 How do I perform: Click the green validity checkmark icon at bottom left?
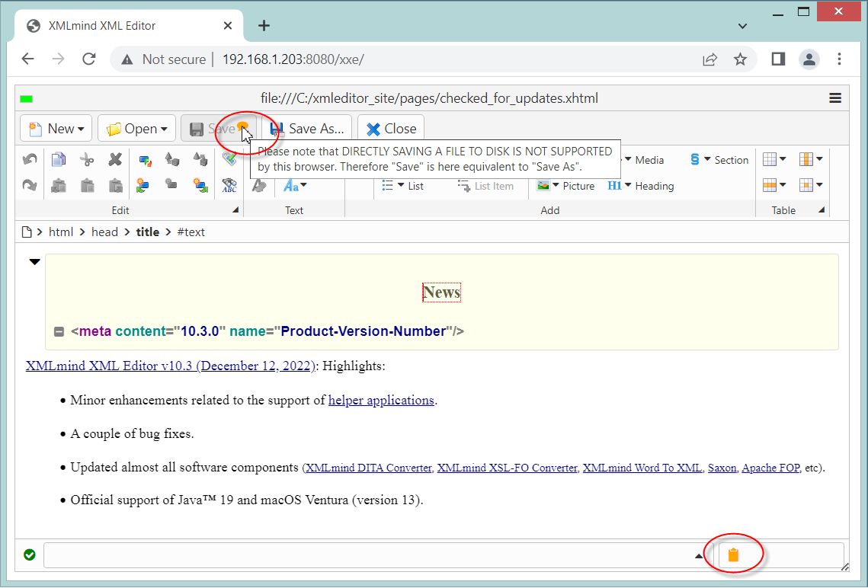coord(29,554)
